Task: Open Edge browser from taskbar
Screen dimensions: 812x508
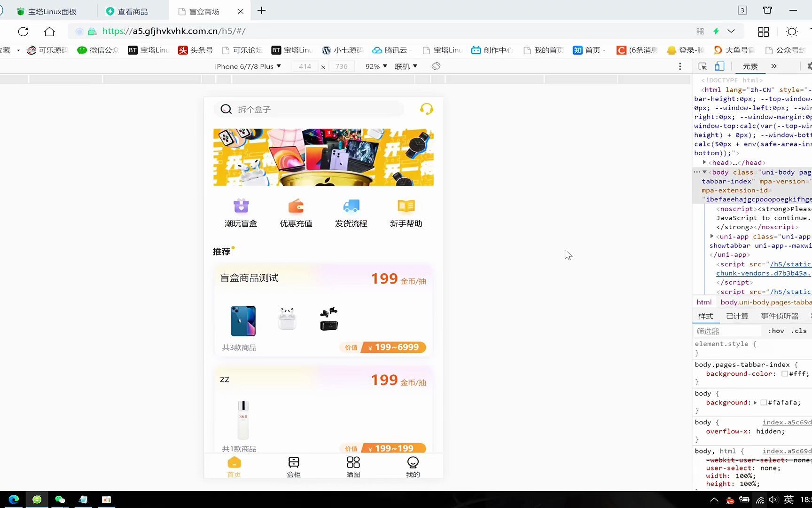Action: pyautogui.click(x=14, y=500)
